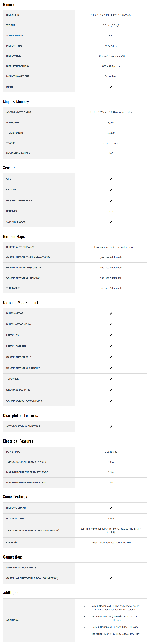The image size is (151, 644).
Task: Click the Garmin Wi-Fi Network checkmark
Action: [111, 578]
